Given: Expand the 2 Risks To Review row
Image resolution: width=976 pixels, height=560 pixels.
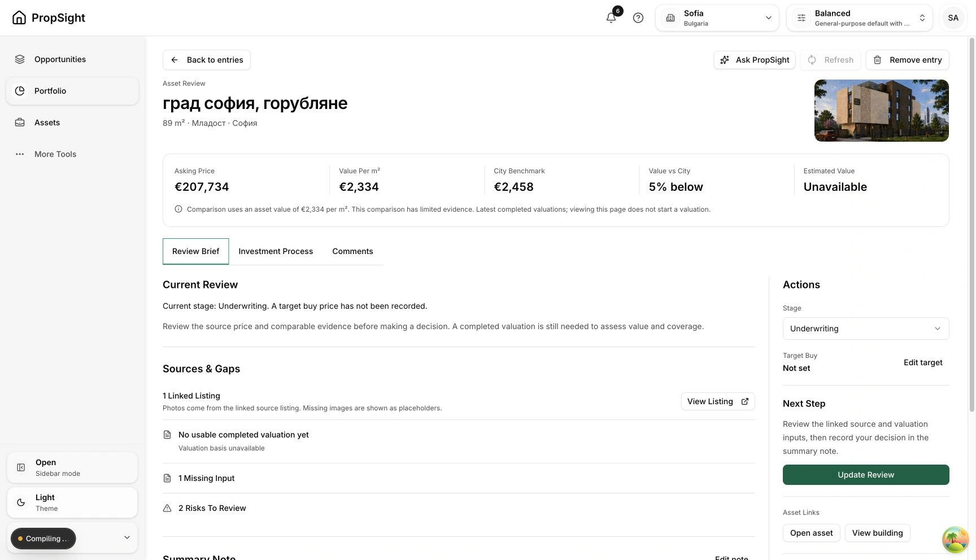Looking at the screenshot, I should (x=459, y=508).
